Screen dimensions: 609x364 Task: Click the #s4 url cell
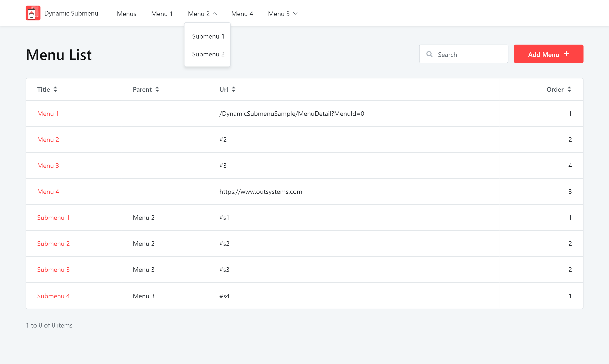[x=224, y=296]
